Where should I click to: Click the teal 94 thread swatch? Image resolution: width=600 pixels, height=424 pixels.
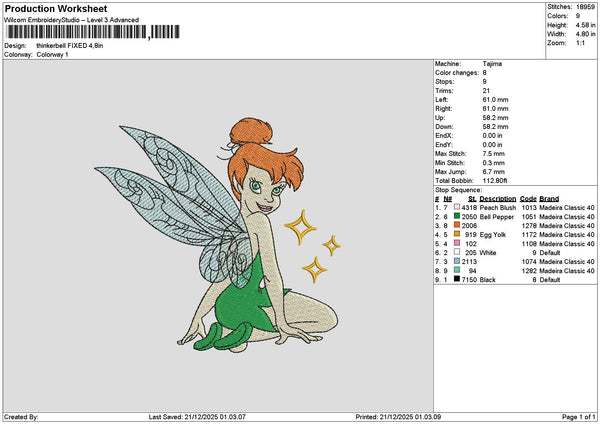pyautogui.click(x=457, y=270)
